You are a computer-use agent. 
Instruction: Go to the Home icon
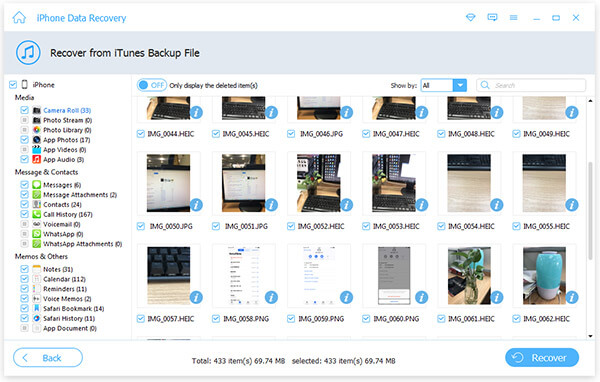point(19,18)
